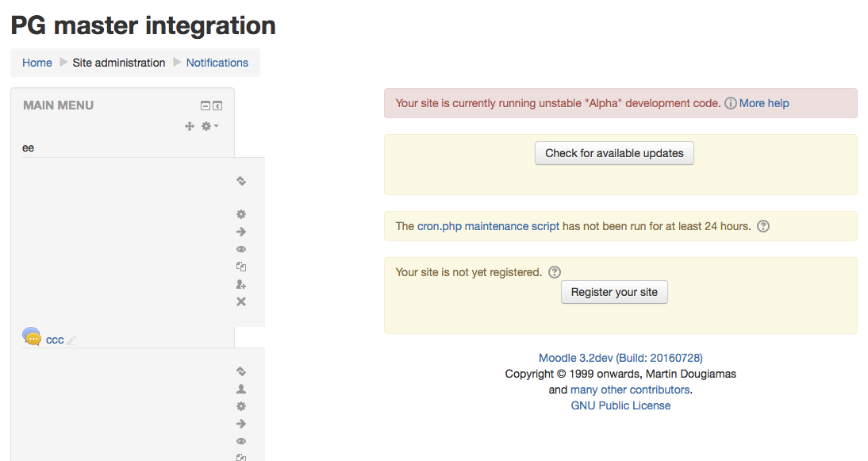Viewport: 868px width, 461px height.
Task: Click the assign roles person-plus icon for ee
Action: [241, 285]
